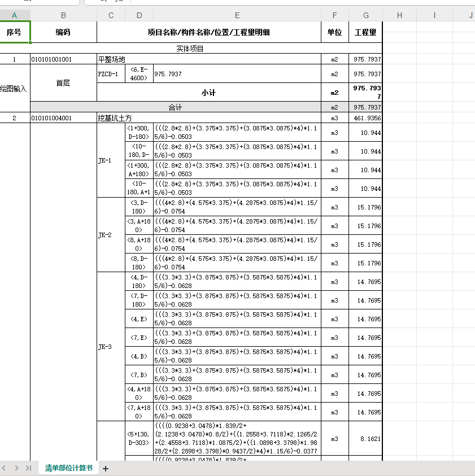475x476 pixels.
Task: Select column E header
Action: [x=237, y=15]
